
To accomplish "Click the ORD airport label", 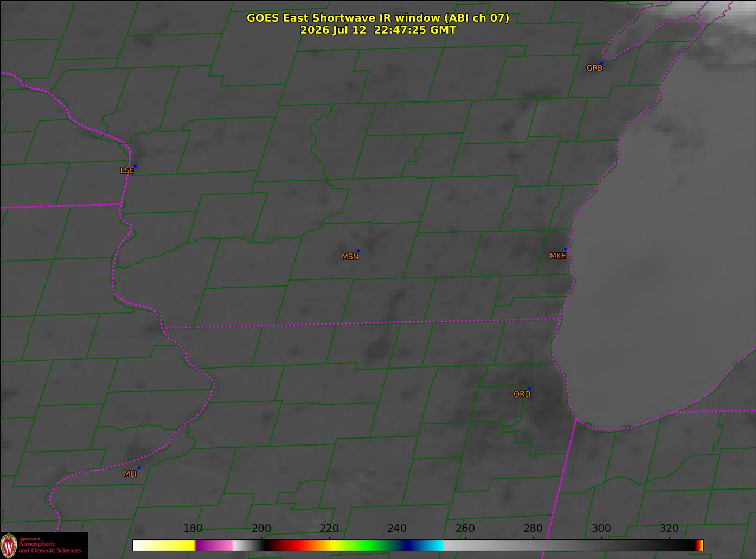I will [x=522, y=395].
